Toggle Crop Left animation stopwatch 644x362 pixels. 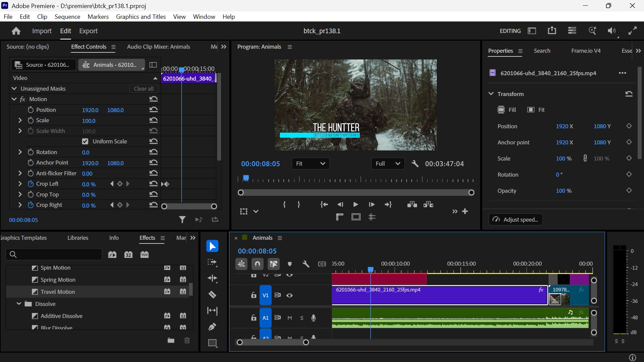pos(31,184)
